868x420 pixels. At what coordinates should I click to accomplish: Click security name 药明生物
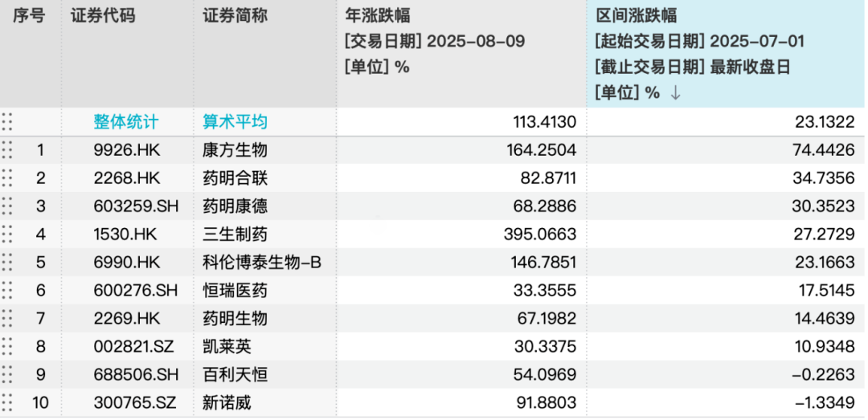[235, 319]
